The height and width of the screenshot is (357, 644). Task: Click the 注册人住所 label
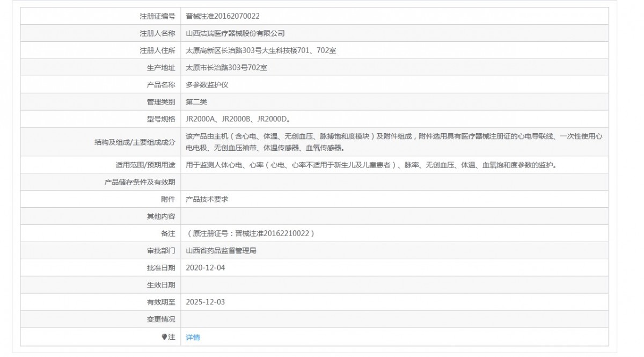pyautogui.click(x=157, y=50)
